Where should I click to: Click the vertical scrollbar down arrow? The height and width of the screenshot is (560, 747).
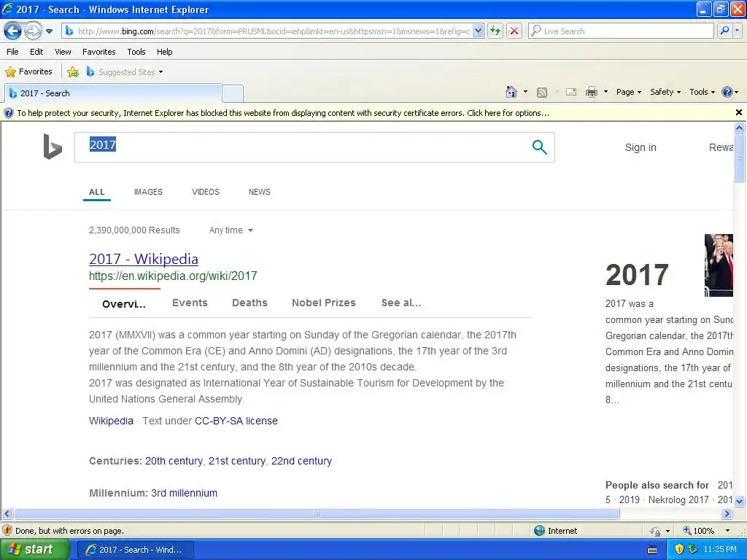tap(739, 501)
